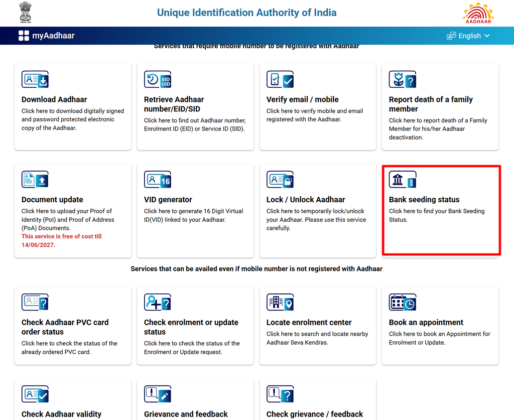Click the Report death of family member icon
The width and height of the screenshot is (514, 420).
point(403,79)
